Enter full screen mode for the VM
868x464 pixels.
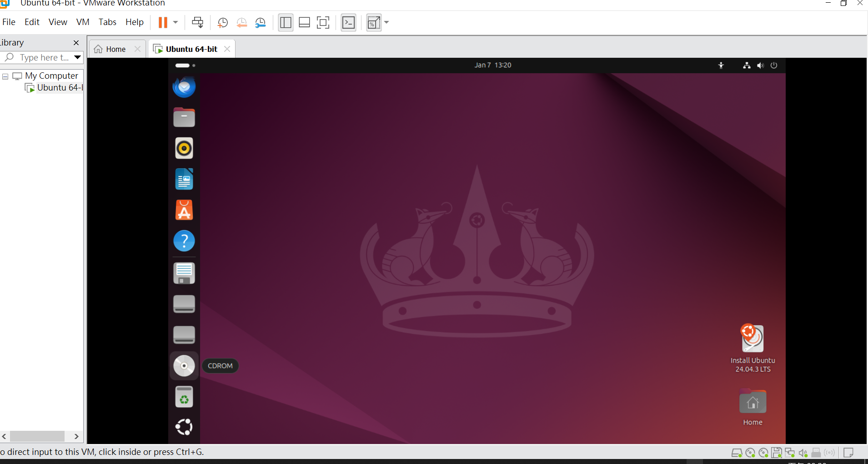323,22
